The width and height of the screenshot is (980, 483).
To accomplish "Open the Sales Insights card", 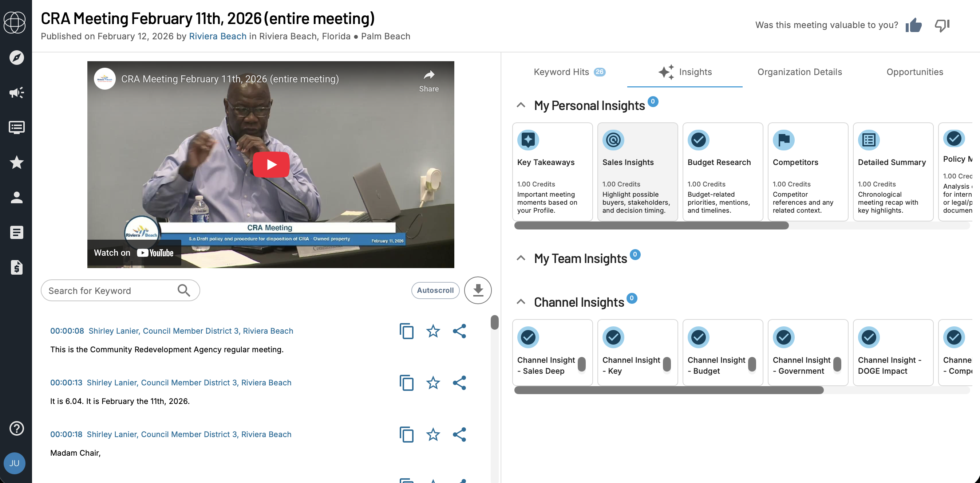I will [637, 172].
